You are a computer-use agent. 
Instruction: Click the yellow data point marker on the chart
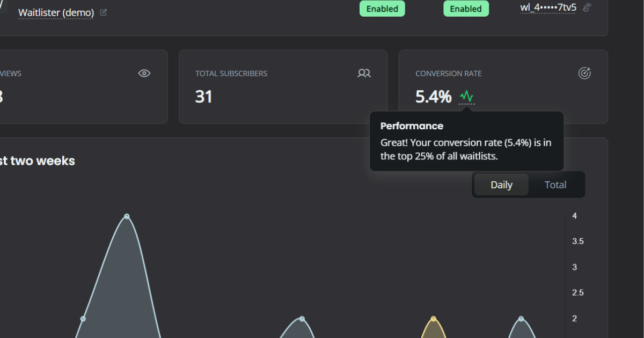pyautogui.click(x=433, y=318)
